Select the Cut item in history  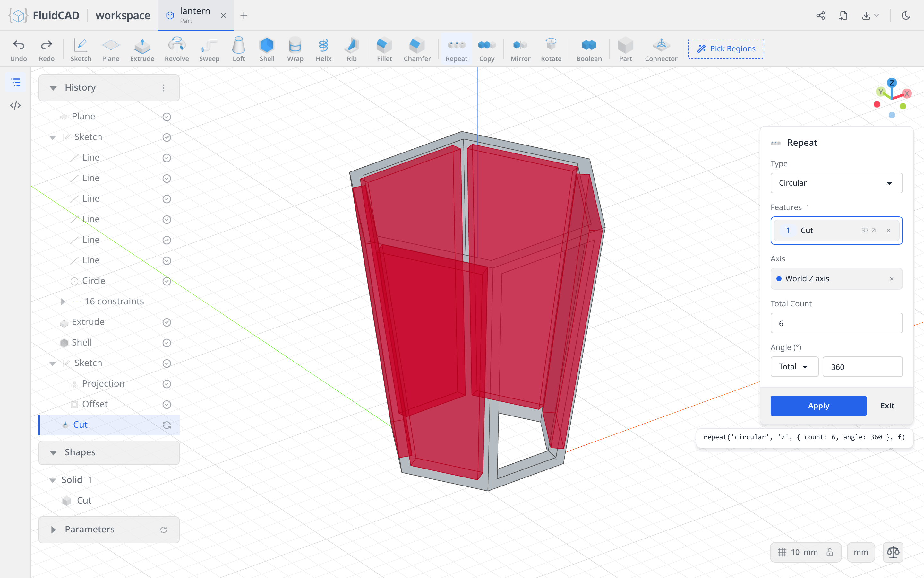pyautogui.click(x=109, y=425)
